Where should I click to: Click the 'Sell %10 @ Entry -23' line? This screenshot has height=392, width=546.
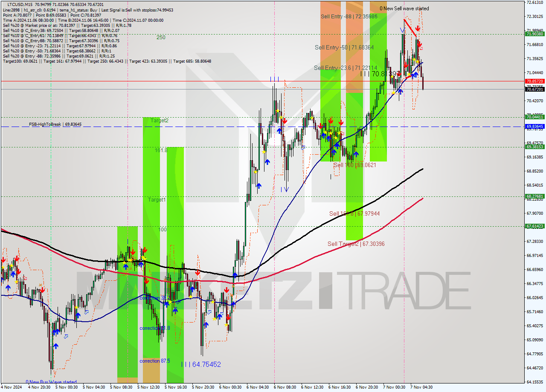click(x=60, y=46)
